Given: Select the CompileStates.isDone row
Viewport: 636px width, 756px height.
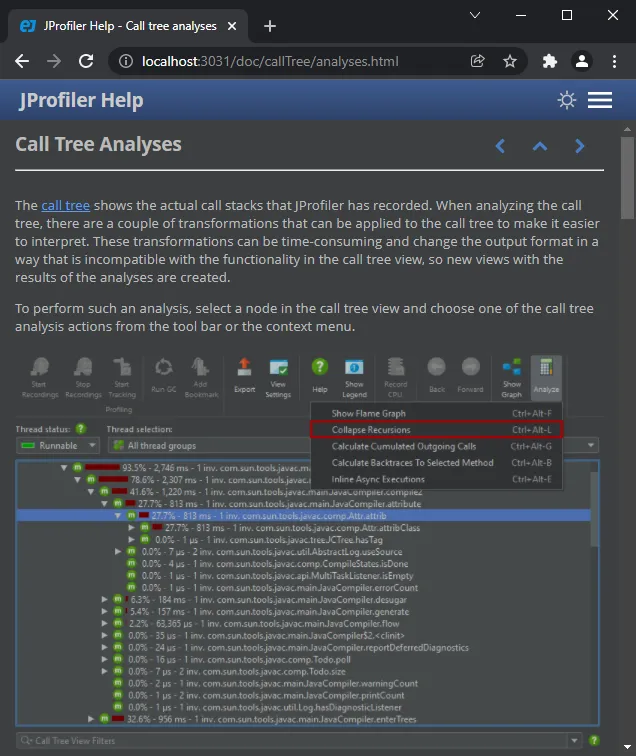Looking at the screenshot, I should 304,564.
